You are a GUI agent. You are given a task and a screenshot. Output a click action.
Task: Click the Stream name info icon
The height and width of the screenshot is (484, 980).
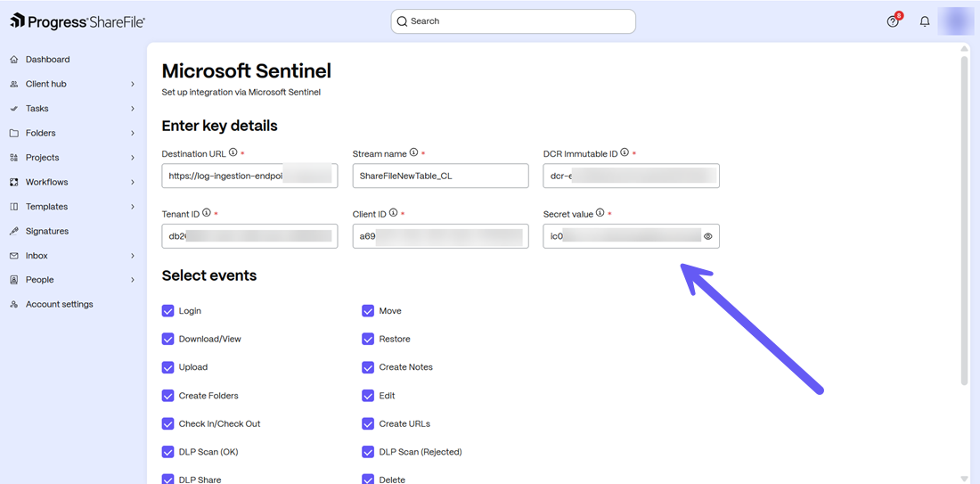coord(413,152)
